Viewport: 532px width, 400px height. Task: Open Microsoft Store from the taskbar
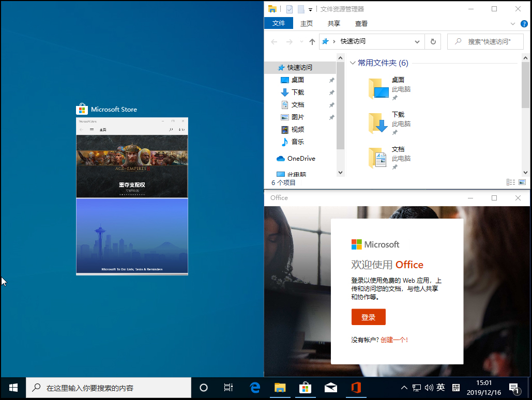coord(305,387)
